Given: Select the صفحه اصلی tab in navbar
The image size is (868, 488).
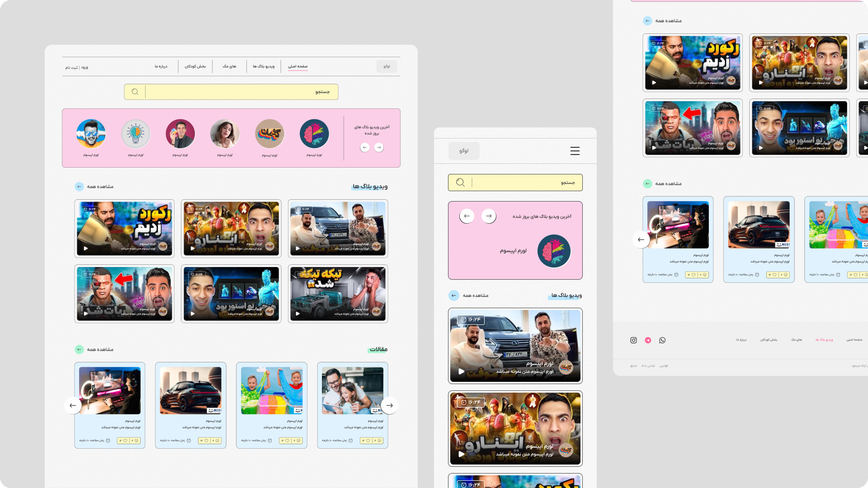Looking at the screenshot, I should coord(297,66).
